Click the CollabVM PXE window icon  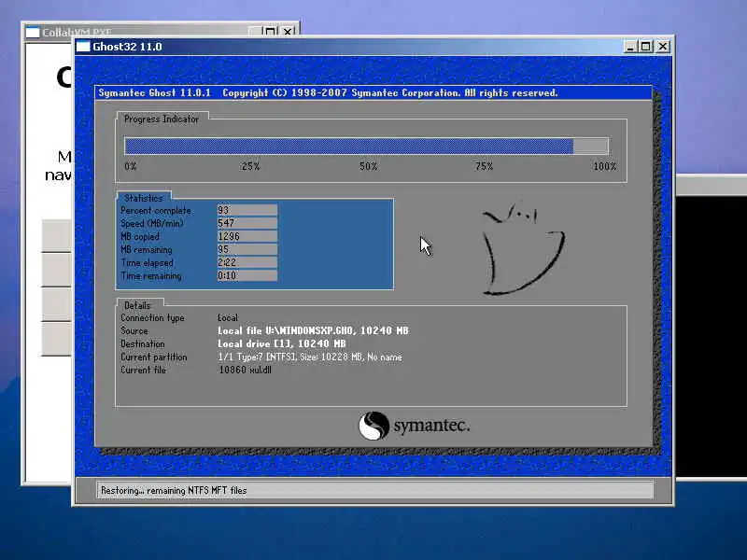pyautogui.click(x=33, y=33)
